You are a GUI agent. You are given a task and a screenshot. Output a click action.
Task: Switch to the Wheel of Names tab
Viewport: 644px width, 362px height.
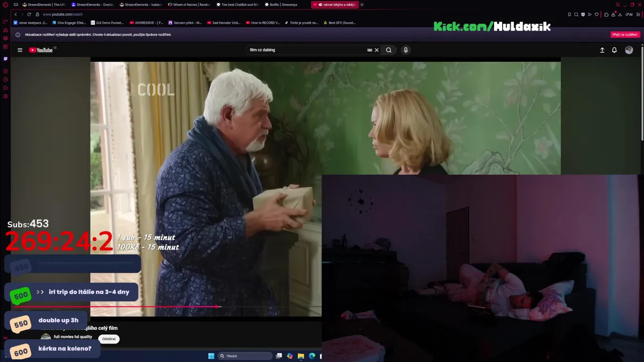(x=190, y=5)
